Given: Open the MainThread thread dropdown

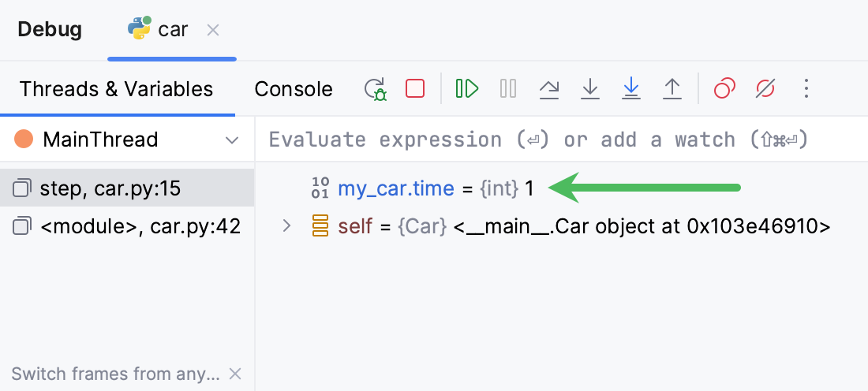Looking at the screenshot, I should coord(232,140).
